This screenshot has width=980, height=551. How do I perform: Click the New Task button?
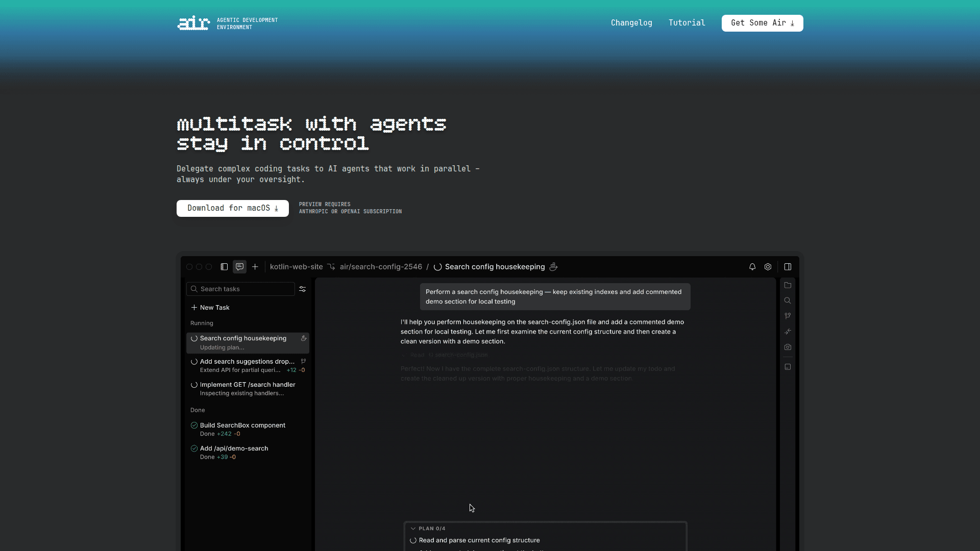[210, 308]
